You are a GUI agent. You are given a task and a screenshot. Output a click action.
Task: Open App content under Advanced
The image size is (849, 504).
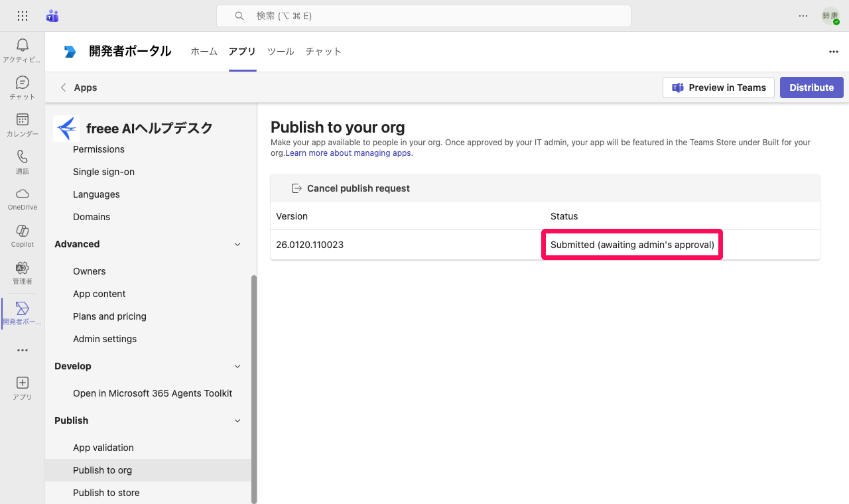click(99, 294)
